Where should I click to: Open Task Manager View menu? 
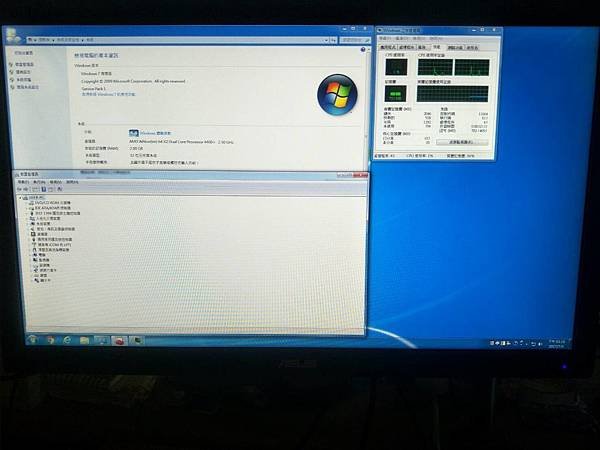coord(419,39)
